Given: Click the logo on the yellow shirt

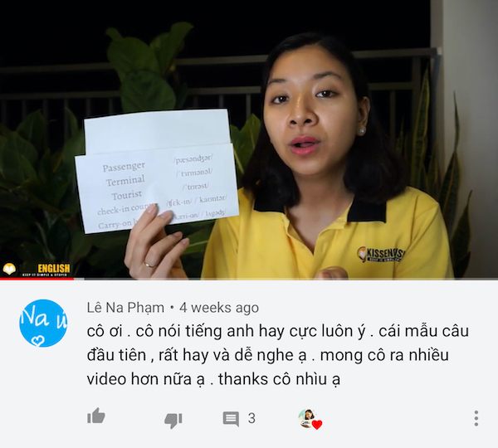Looking at the screenshot, I should (381, 255).
